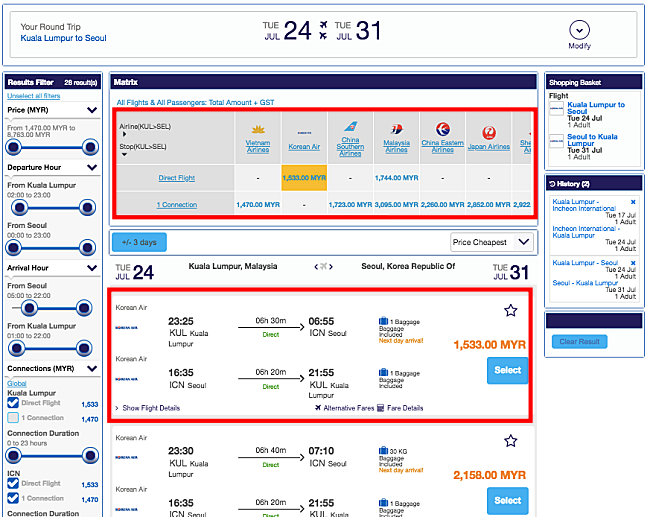Viewport: 650px width, 517px height.
Task: Click outbound flight thumbnail in Shopping Basket
Action: click(x=556, y=109)
